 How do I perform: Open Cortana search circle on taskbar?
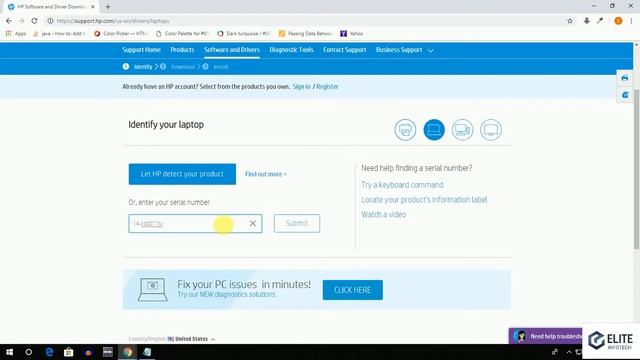click(x=29, y=352)
